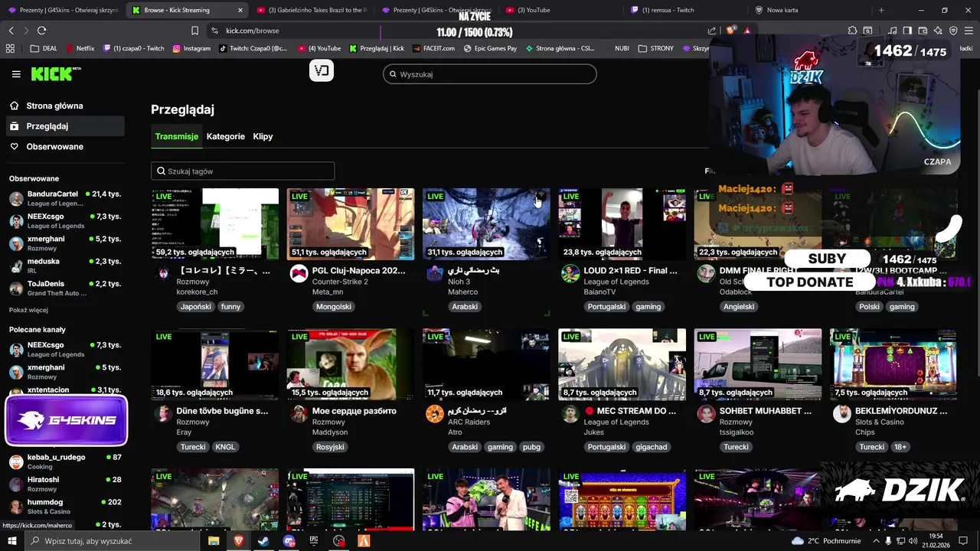Open BanduraCartel followed channel

click(65, 199)
